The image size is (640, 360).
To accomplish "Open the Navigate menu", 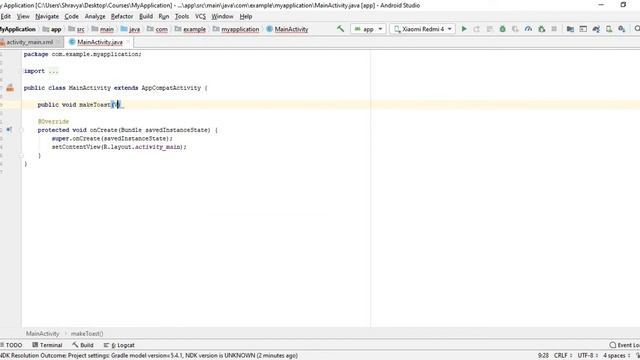I will (x=47, y=16).
